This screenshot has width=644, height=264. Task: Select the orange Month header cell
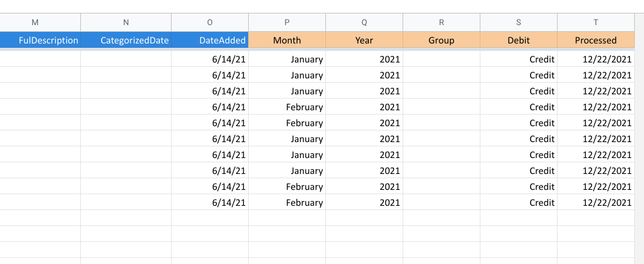(287, 40)
